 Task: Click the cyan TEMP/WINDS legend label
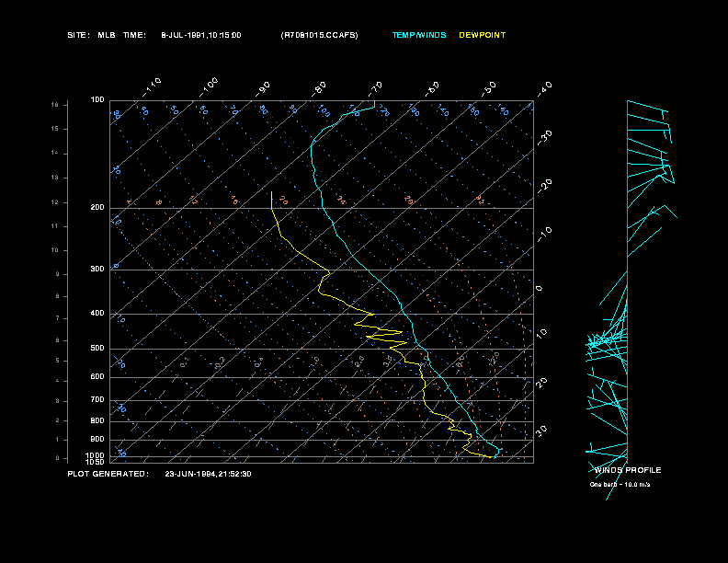point(419,35)
